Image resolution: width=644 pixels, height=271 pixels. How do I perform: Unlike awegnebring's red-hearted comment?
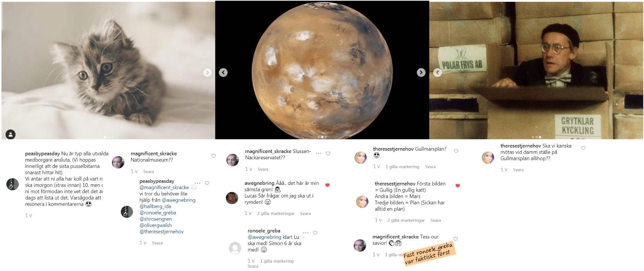tap(327, 185)
